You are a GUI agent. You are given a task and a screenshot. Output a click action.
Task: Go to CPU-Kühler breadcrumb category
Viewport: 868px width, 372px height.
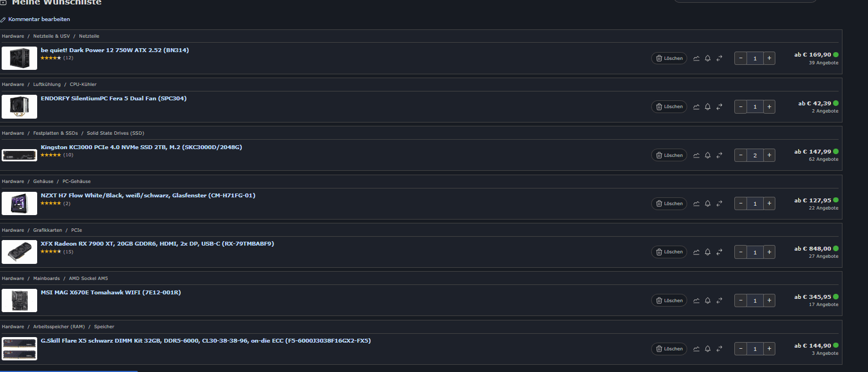pos(83,84)
